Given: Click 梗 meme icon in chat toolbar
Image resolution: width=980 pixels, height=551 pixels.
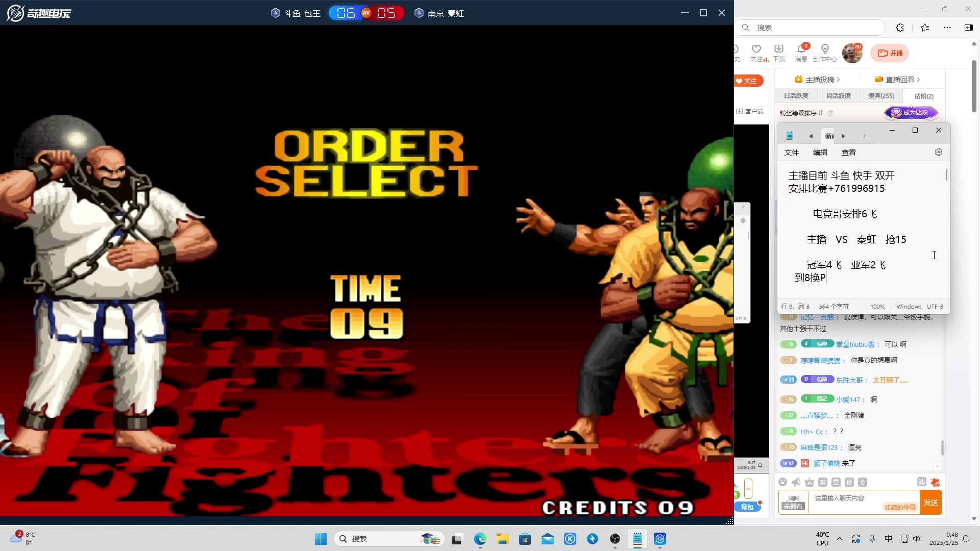Looking at the screenshot, I should tap(849, 482).
